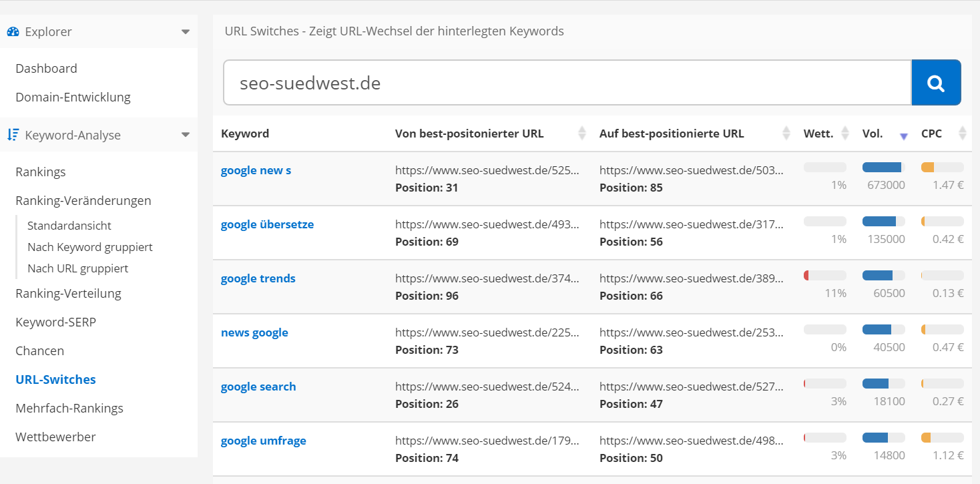Viewport: 980px width, 484px height.
Task: Open the Dashboard page
Action: click(x=46, y=68)
